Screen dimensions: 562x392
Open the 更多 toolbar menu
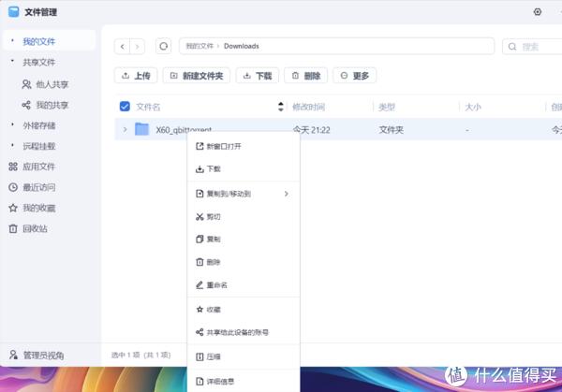tap(354, 76)
